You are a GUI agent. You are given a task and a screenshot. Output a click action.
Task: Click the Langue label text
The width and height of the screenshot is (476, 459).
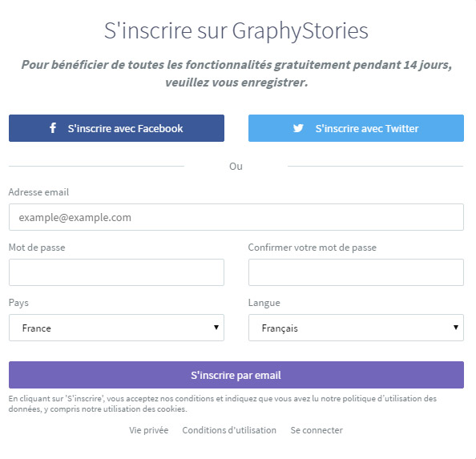click(x=264, y=303)
